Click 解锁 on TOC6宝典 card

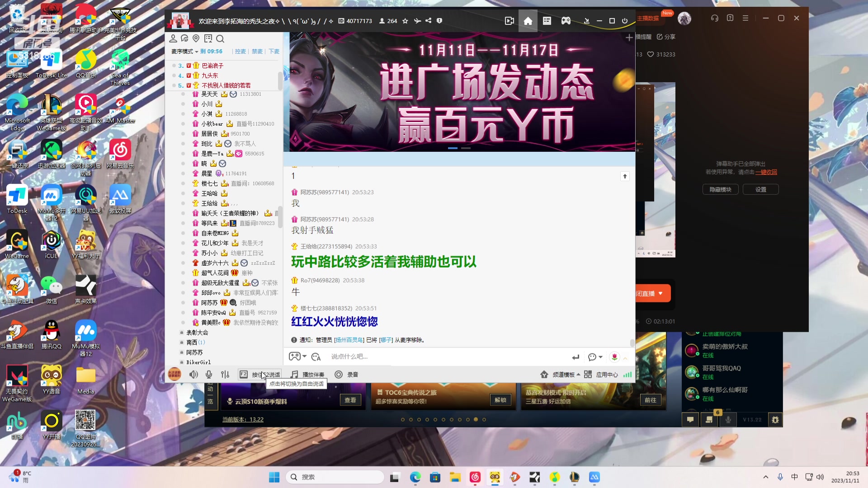(500, 400)
